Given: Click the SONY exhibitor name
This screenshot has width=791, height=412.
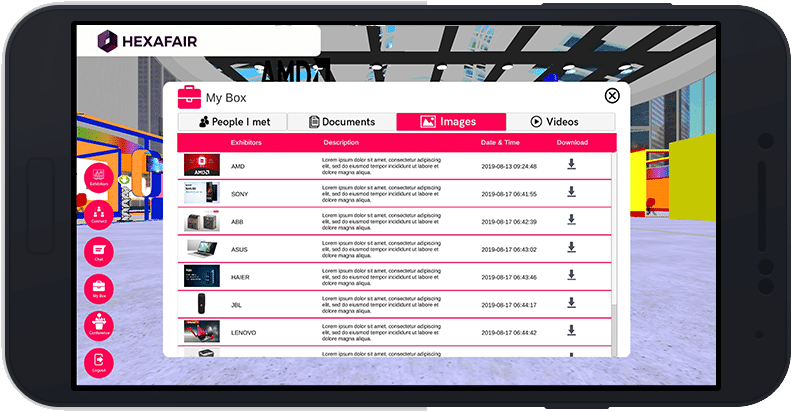Looking at the screenshot, I should click(x=240, y=194).
